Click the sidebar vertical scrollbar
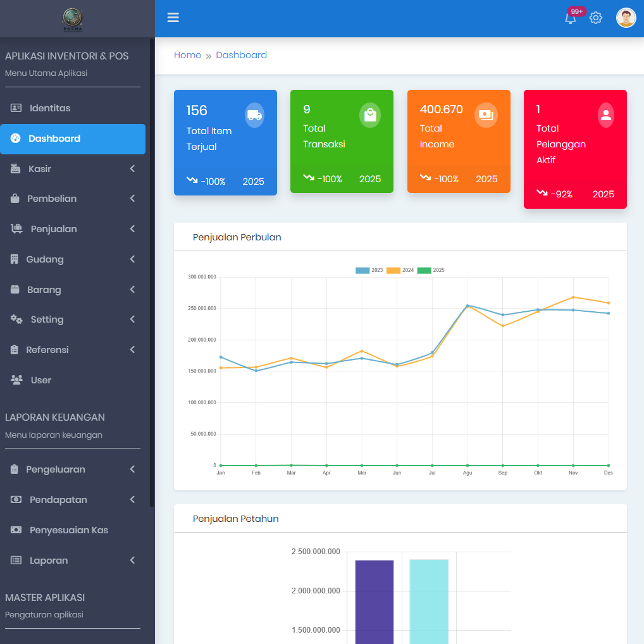 point(152,272)
